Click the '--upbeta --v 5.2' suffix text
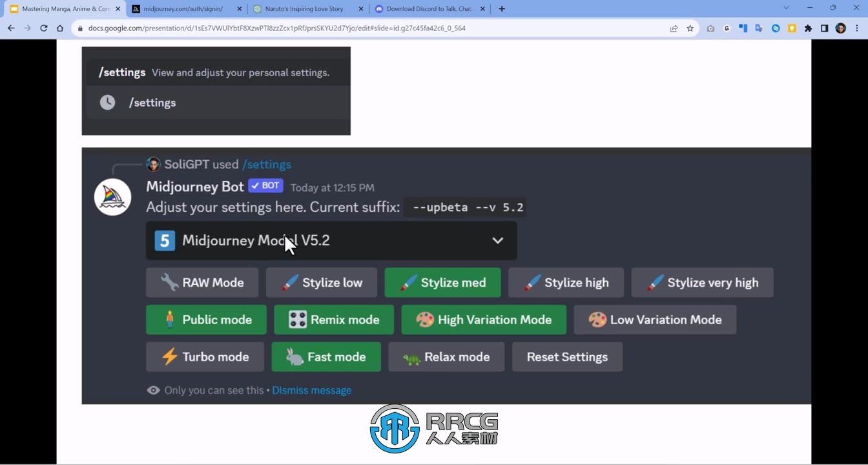Viewport: 868px width, 465px height. [468, 207]
